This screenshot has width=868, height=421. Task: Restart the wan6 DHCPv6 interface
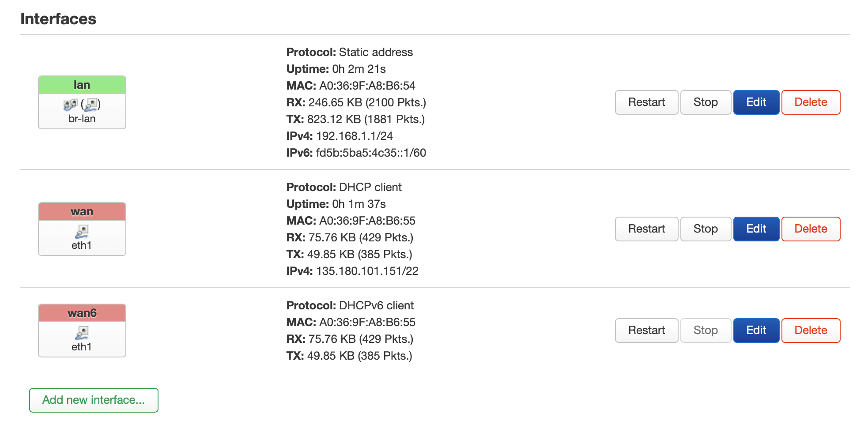tap(646, 331)
